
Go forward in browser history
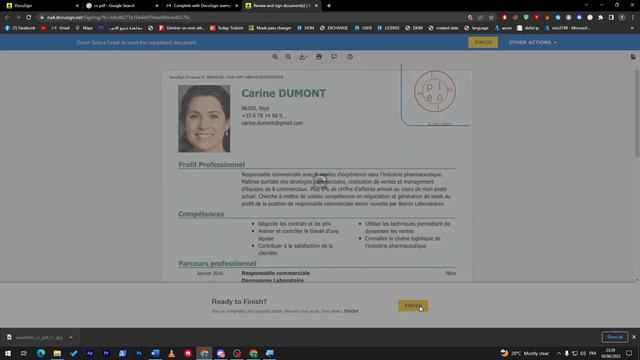pyautogui.click(x=18, y=18)
